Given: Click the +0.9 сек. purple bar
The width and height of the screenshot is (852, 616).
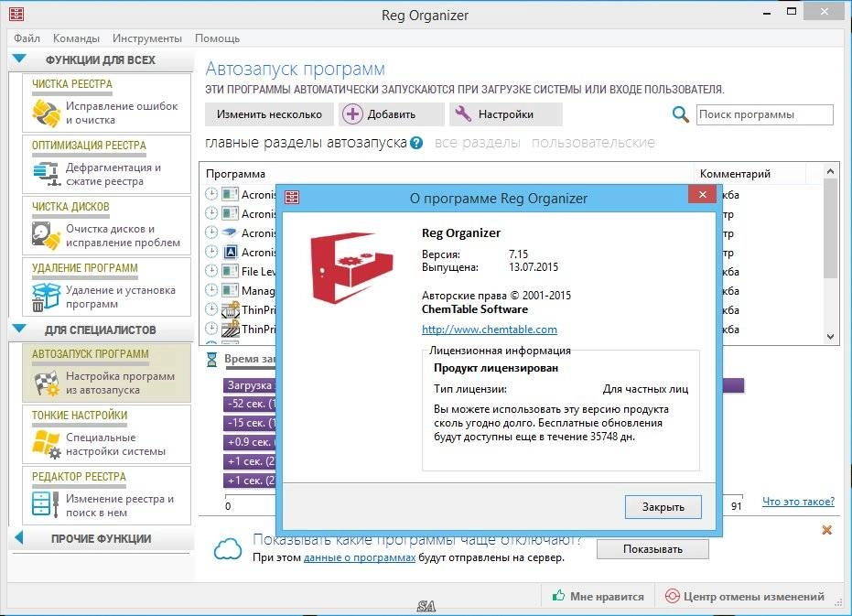Looking at the screenshot, I should [x=250, y=442].
